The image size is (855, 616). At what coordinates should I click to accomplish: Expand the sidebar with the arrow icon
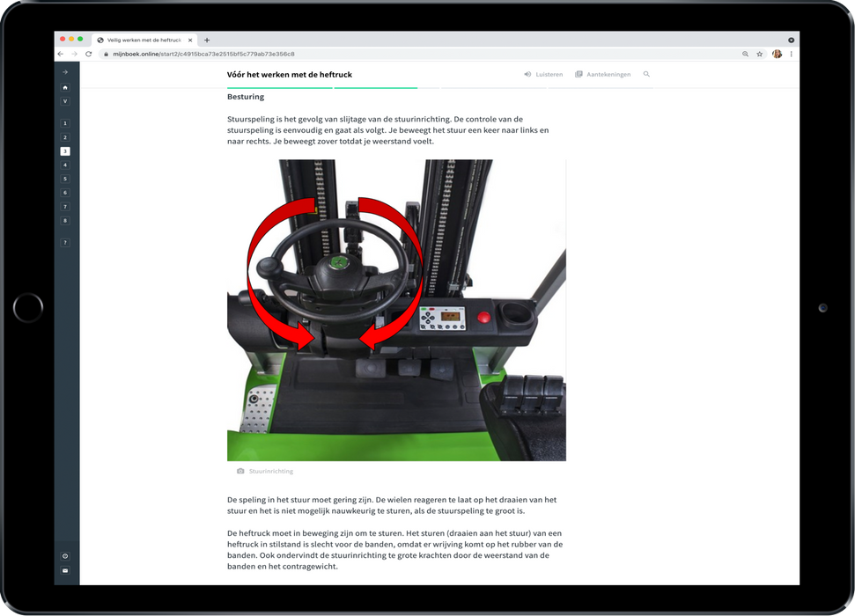65,72
